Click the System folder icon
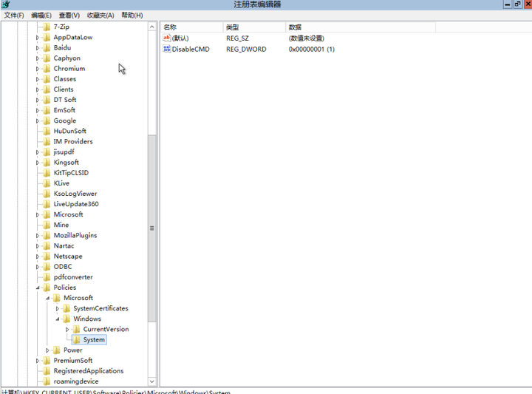Image resolution: width=532 pixels, height=394 pixels. [x=77, y=340]
